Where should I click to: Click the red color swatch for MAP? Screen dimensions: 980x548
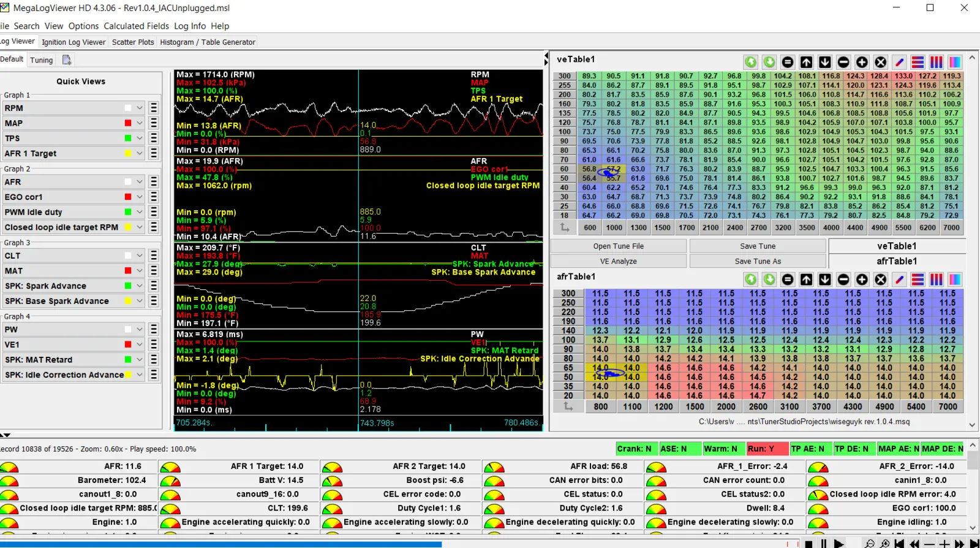pos(128,123)
